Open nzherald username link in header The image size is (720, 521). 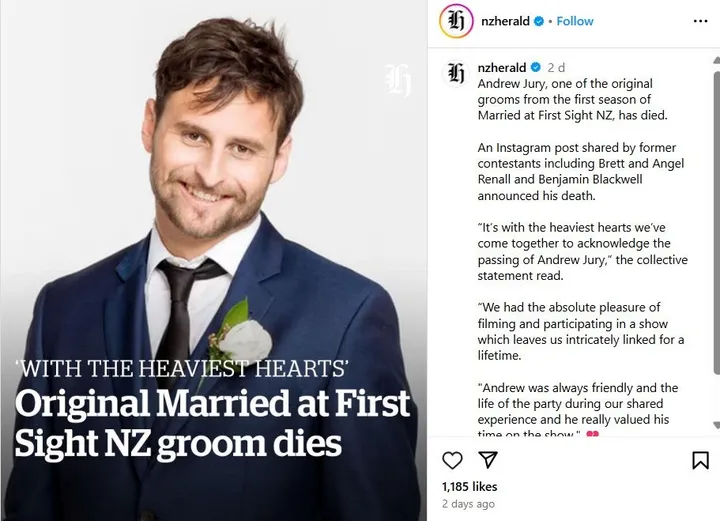(505, 21)
